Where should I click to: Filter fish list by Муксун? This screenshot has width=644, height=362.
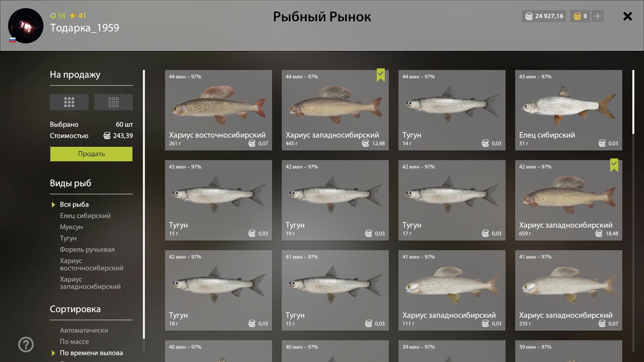[71, 227]
